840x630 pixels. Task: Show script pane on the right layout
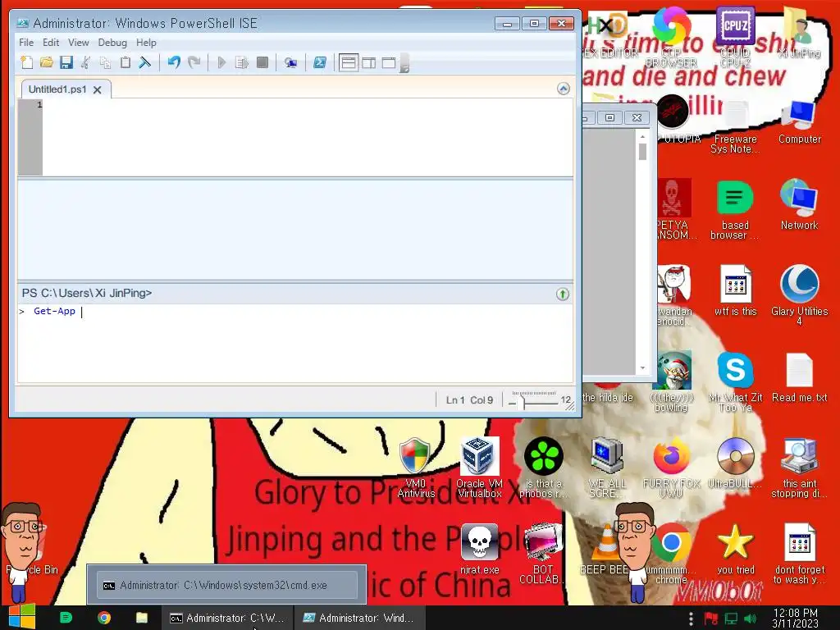368,62
